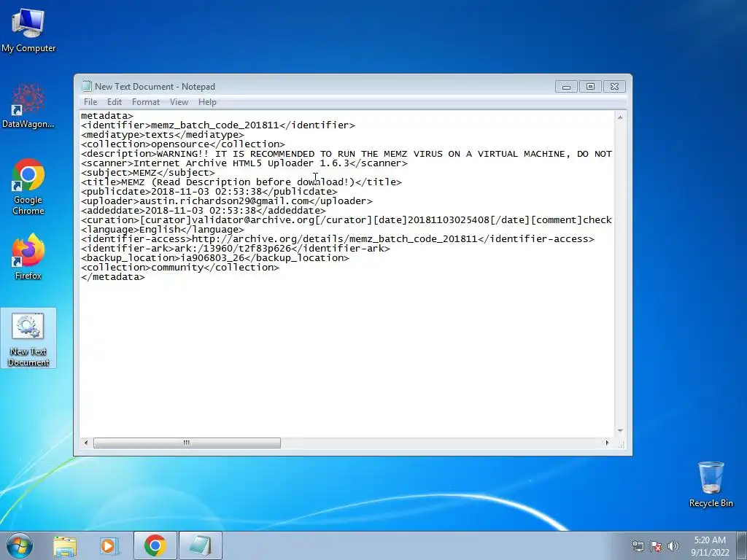Close the Notepad window
The image size is (747, 560).
coord(614,87)
